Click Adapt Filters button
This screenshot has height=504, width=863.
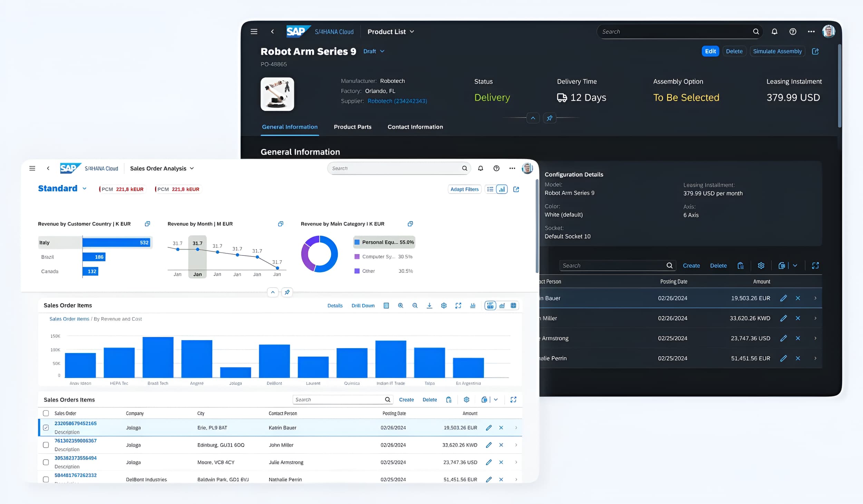coord(464,189)
